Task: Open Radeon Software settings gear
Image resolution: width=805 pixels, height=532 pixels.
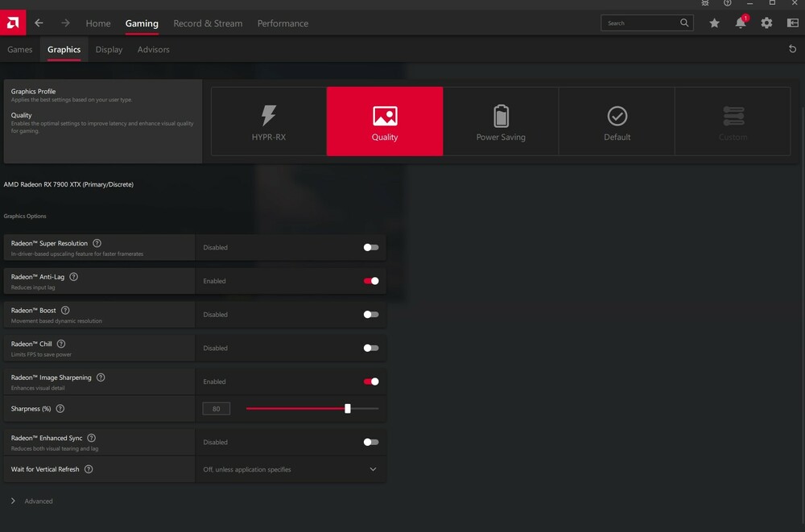Action: pos(766,23)
